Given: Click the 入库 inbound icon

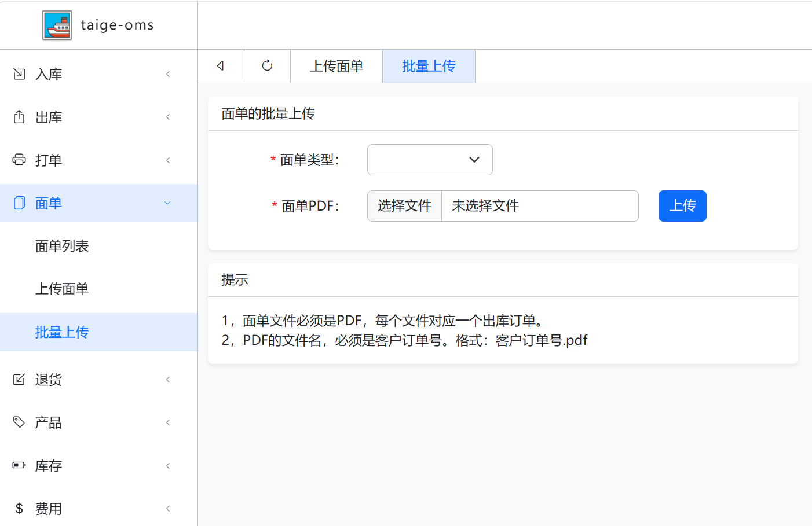Looking at the screenshot, I should [x=19, y=74].
